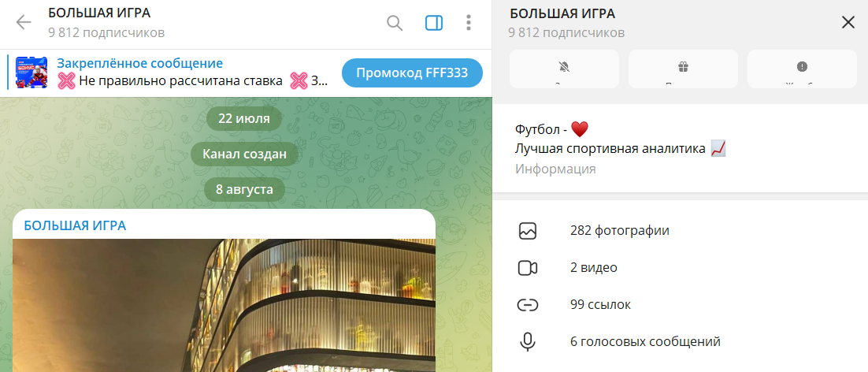This screenshot has height=372, width=868.
Task: Open the 282 фотографии media section
Action: pyautogui.click(x=681, y=231)
